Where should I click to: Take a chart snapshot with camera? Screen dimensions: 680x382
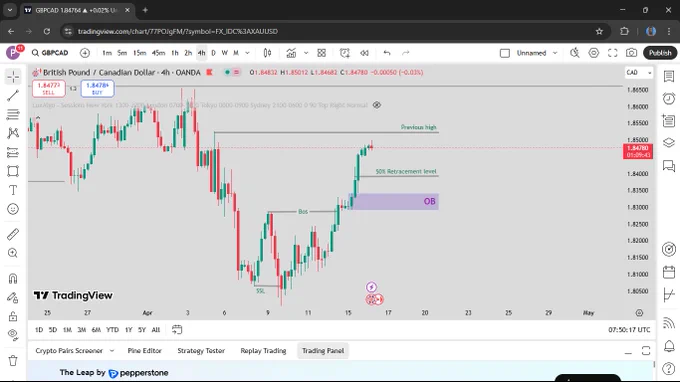coord(631,53)
